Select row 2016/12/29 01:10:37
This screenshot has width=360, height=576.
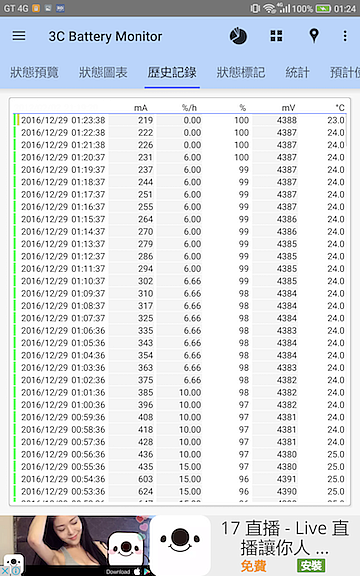(180, 281)
